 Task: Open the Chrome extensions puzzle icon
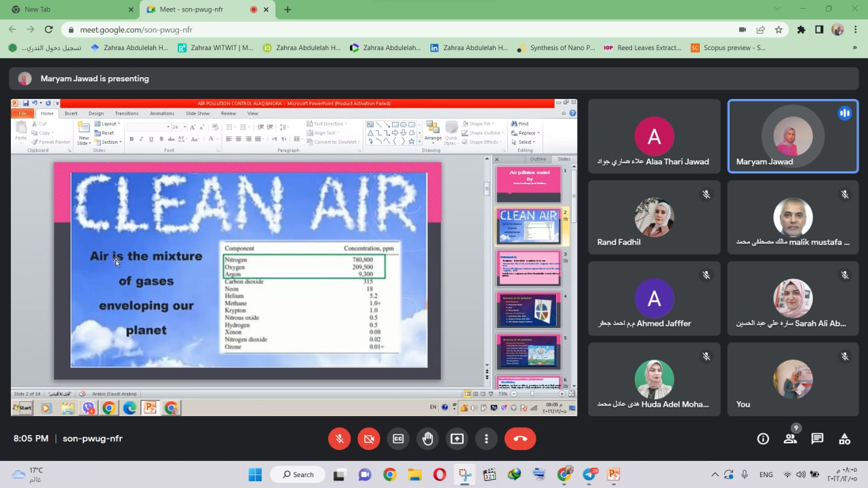click(x=801, y=30)
